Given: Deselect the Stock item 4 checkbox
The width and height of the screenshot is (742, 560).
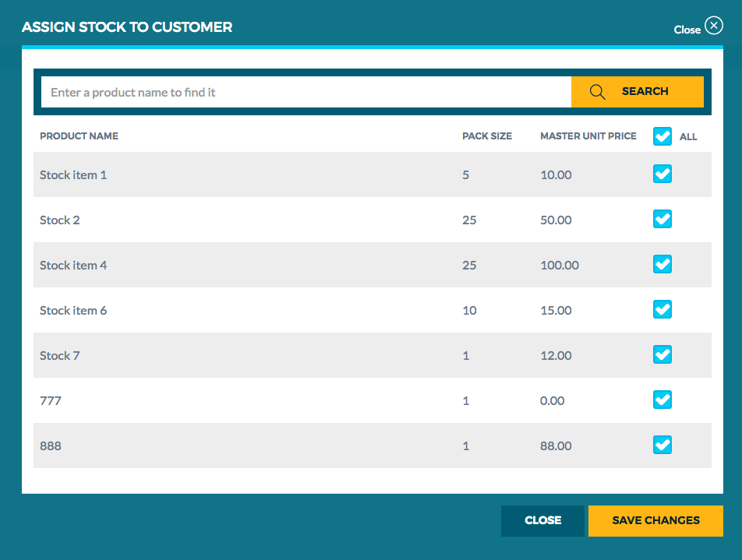Looking at the screenshot, I should [662, 264].
